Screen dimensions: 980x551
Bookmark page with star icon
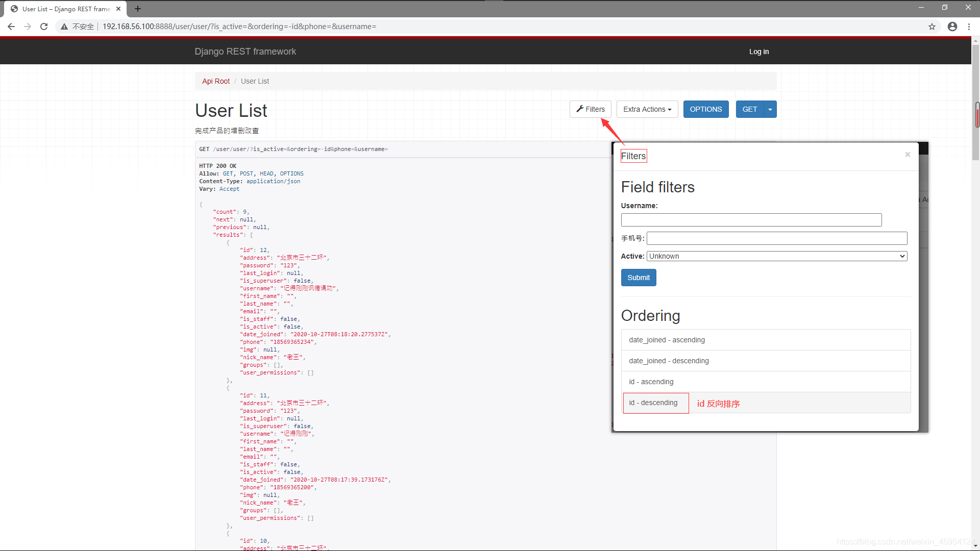932,27
